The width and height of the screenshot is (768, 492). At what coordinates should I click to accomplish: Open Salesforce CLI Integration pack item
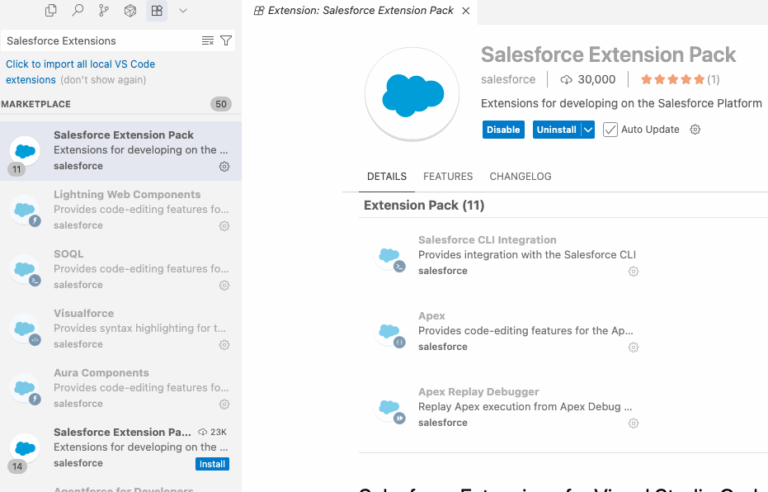click(507, 255)
